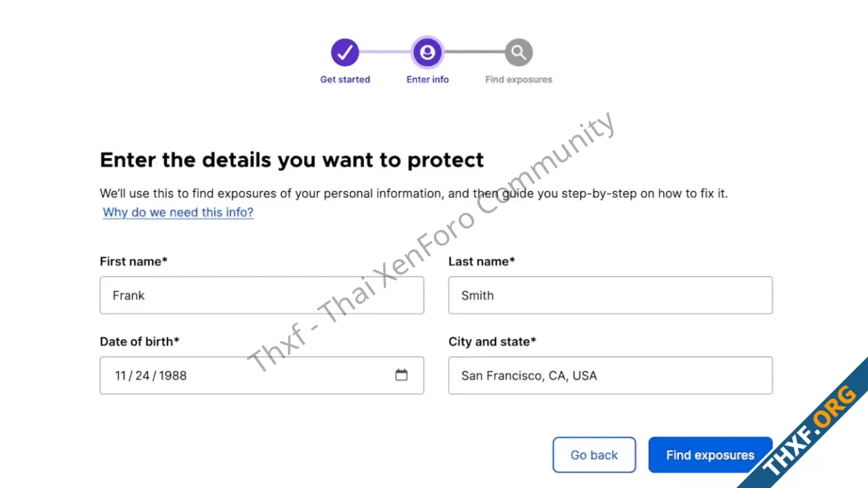The height and width of the screenshot is (488, 868).
Task: Open the calendar picker in Date of birth
Action: 402,375
